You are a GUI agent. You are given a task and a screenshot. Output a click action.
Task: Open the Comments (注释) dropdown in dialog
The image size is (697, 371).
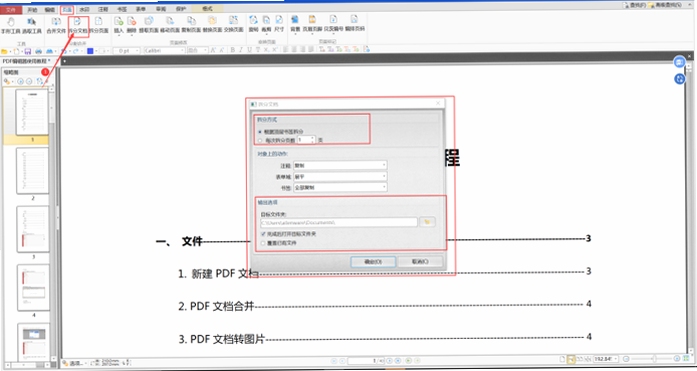pos(340,165)
